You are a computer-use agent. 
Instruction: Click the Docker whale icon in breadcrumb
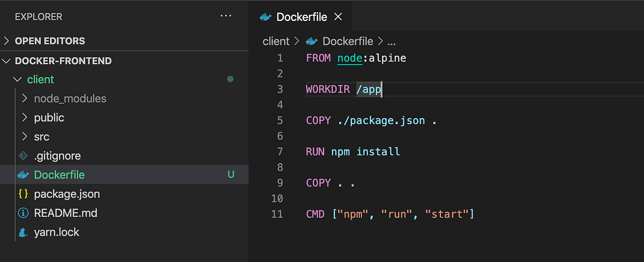311,41
